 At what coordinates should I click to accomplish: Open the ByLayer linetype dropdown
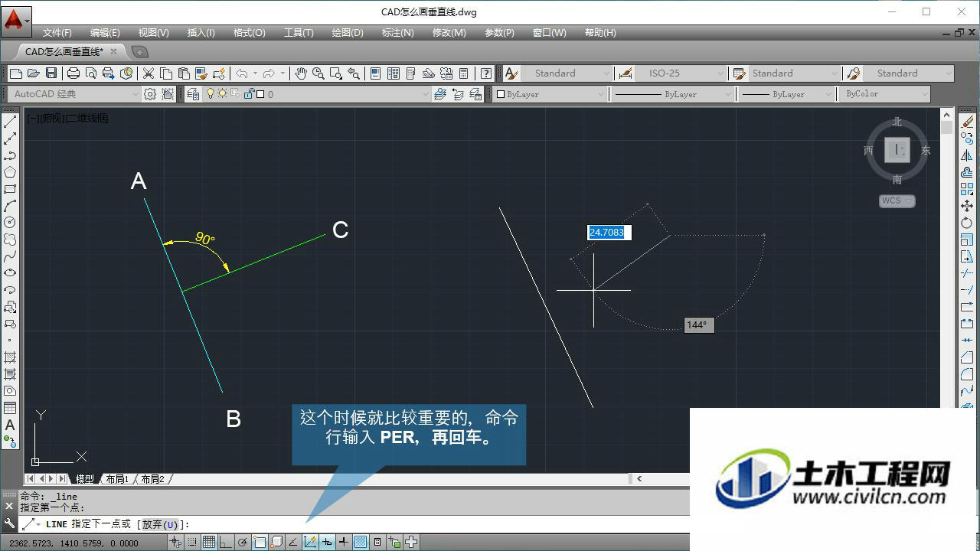[671, 94]
